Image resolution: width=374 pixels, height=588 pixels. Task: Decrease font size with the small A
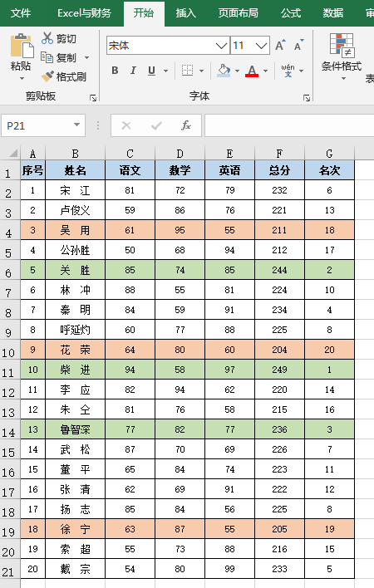(298, 46)
